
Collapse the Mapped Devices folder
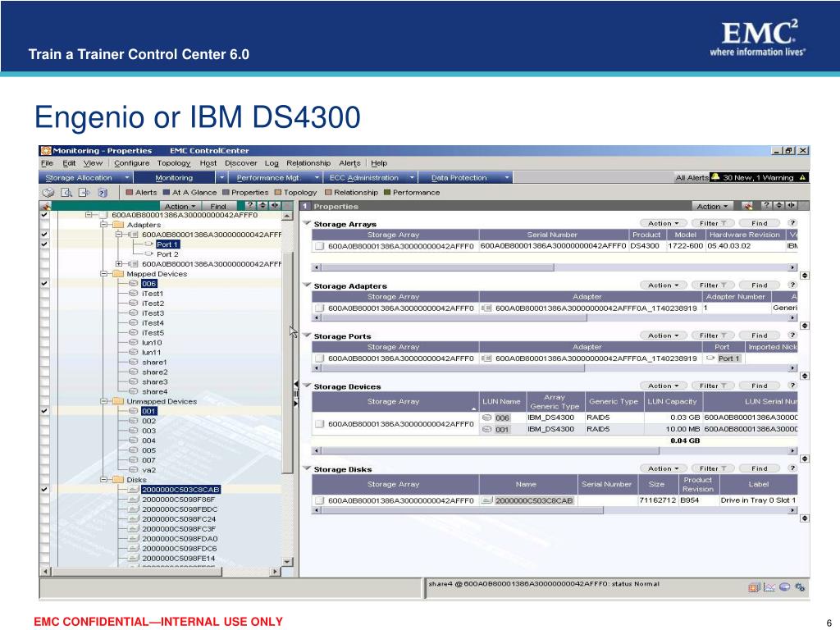(104, 274)
